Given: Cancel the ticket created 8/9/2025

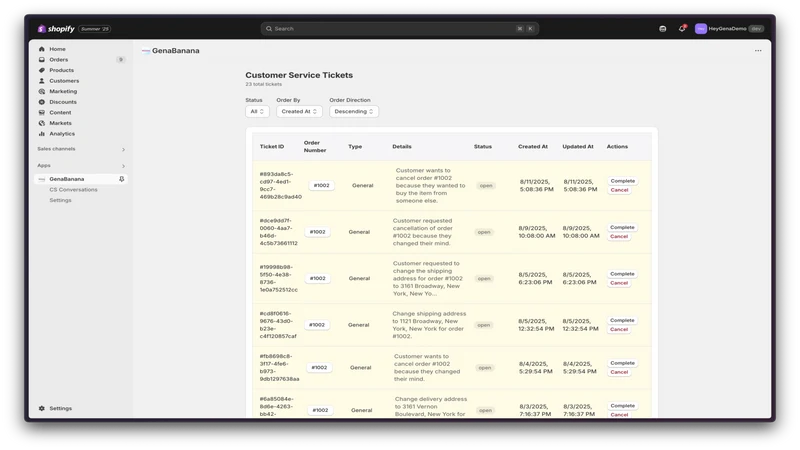Looking at the screenshot, I should point(619,237).
